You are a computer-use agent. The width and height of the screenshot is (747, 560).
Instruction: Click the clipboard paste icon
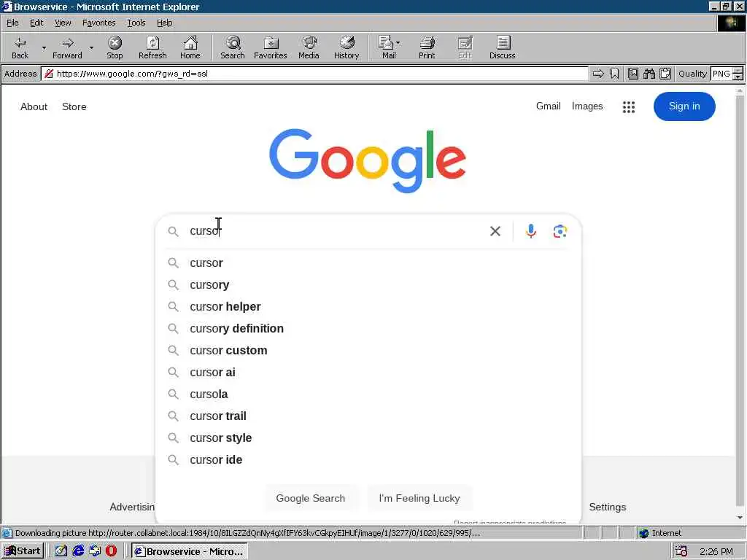[665, 74]
